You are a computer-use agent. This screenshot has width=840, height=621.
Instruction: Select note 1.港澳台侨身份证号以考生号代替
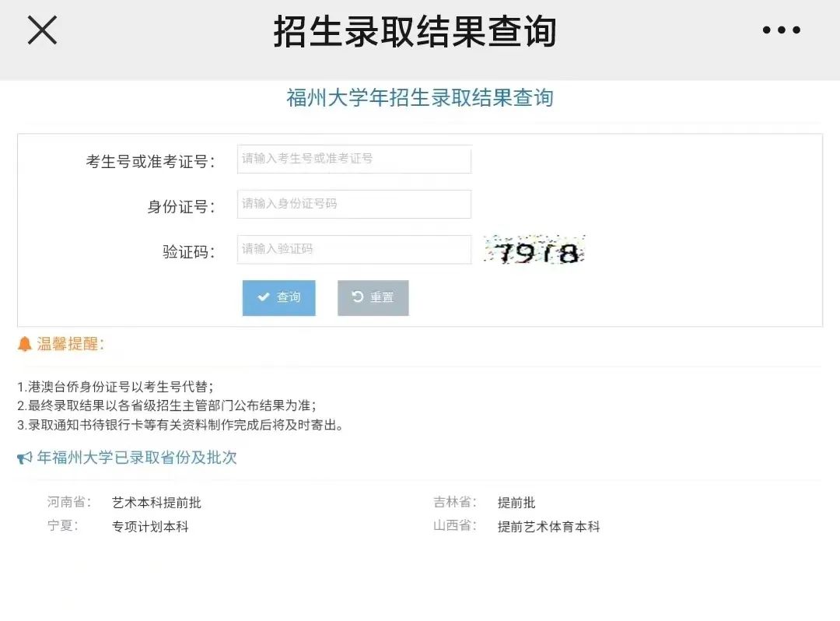pos(115,386)
